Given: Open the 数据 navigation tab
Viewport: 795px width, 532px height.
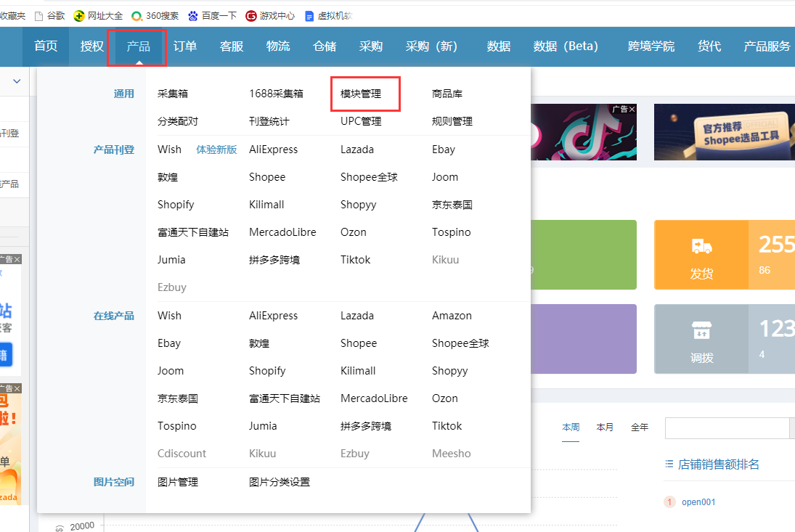Looking at the screenshot, I should (x=498, y=46).
